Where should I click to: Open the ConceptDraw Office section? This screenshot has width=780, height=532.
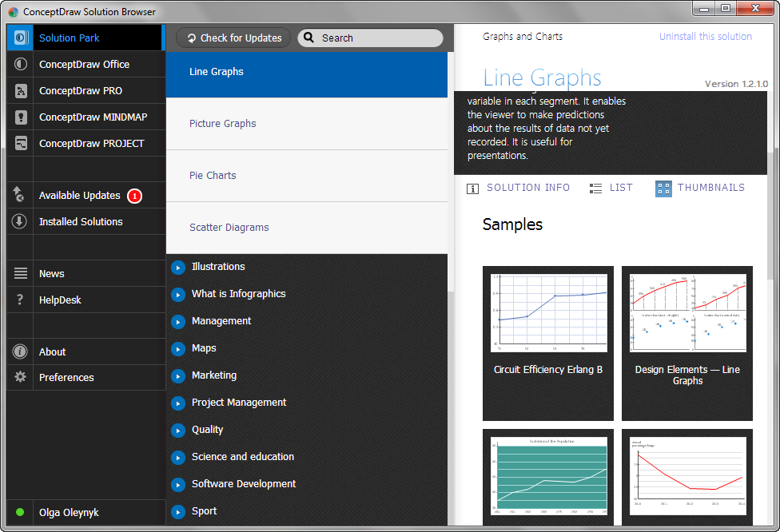[x=86, y=64]
